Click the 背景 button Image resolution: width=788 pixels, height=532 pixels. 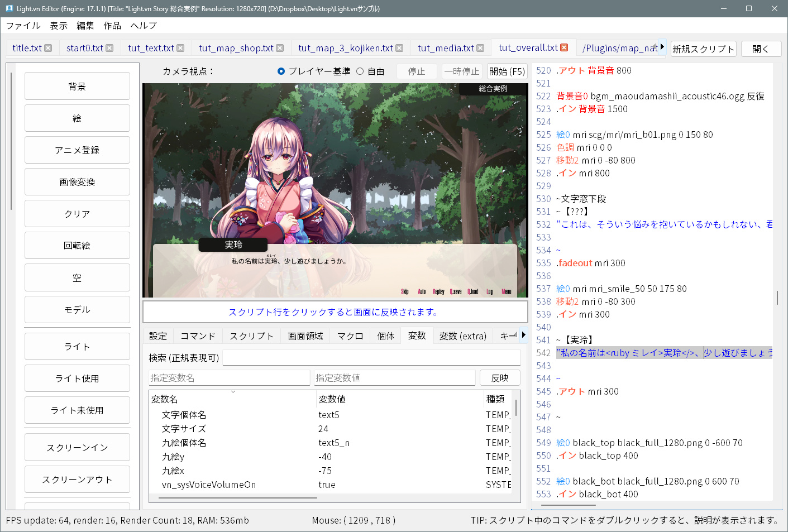77,87
